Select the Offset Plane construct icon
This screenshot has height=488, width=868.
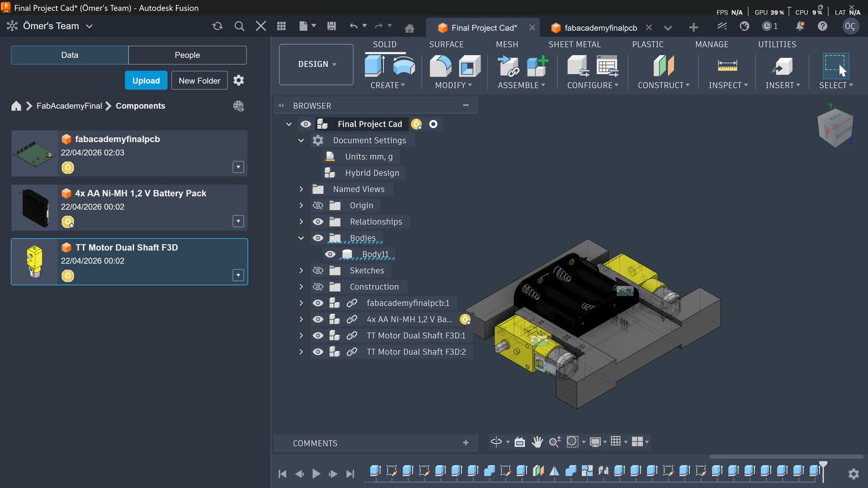[663, 66]
